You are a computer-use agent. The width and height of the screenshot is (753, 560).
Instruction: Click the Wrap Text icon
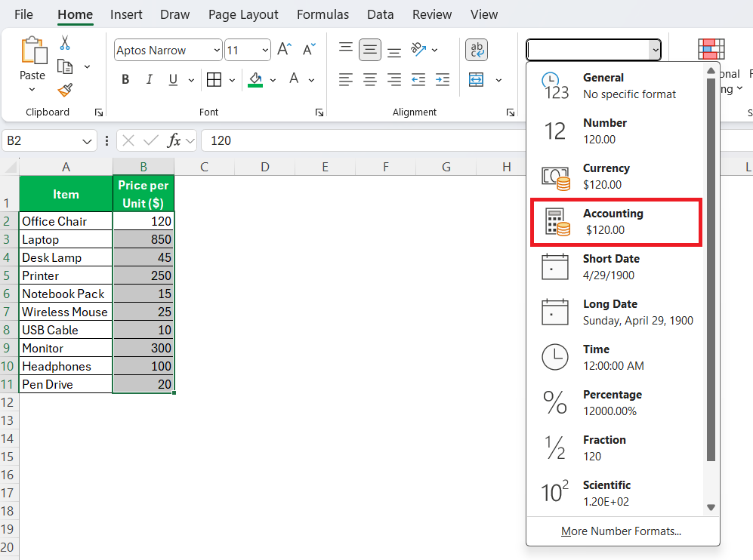(477, 49)
